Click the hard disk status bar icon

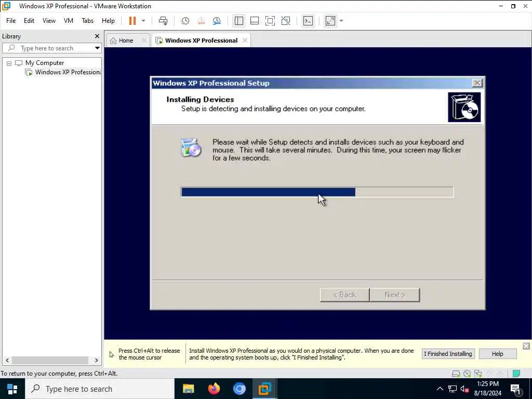click(456, 374)
